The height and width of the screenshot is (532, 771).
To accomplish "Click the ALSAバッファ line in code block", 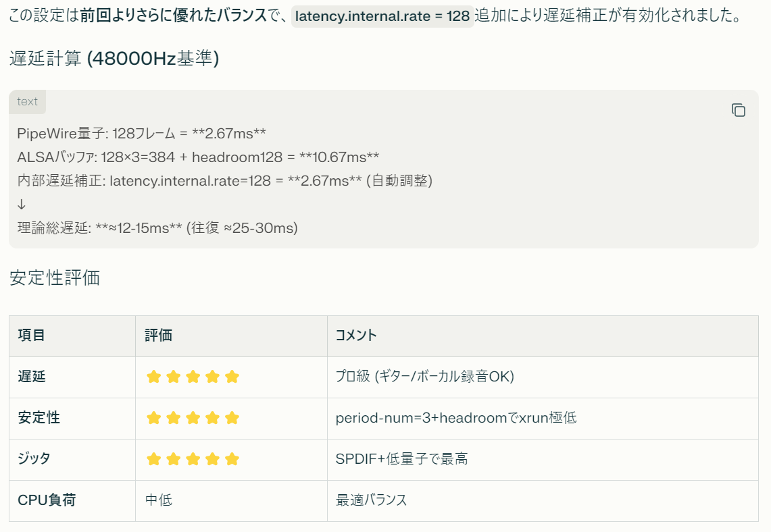I will point(198,157).
